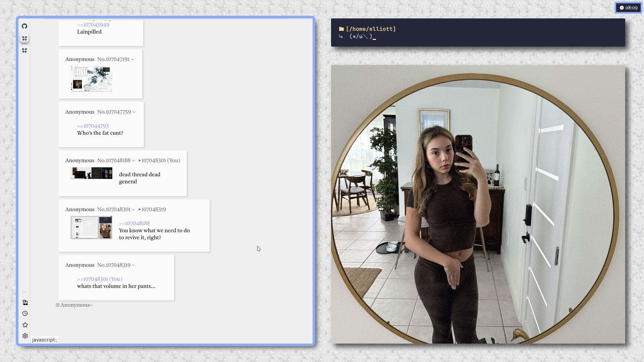Open the bookmarks star icon
Screen dimensions: 644x362
pyautogui.click(x=25, y=325)
